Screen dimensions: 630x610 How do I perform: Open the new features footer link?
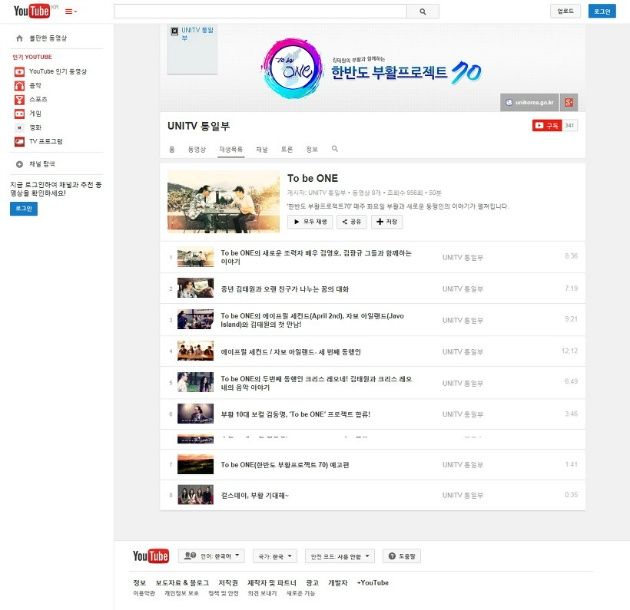(300, 594)
